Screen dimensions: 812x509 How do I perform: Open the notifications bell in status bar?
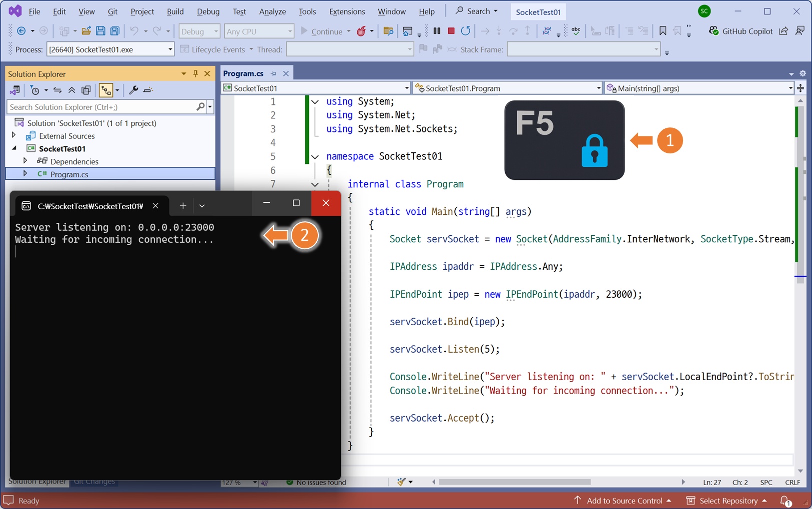(x=785, y=501)
